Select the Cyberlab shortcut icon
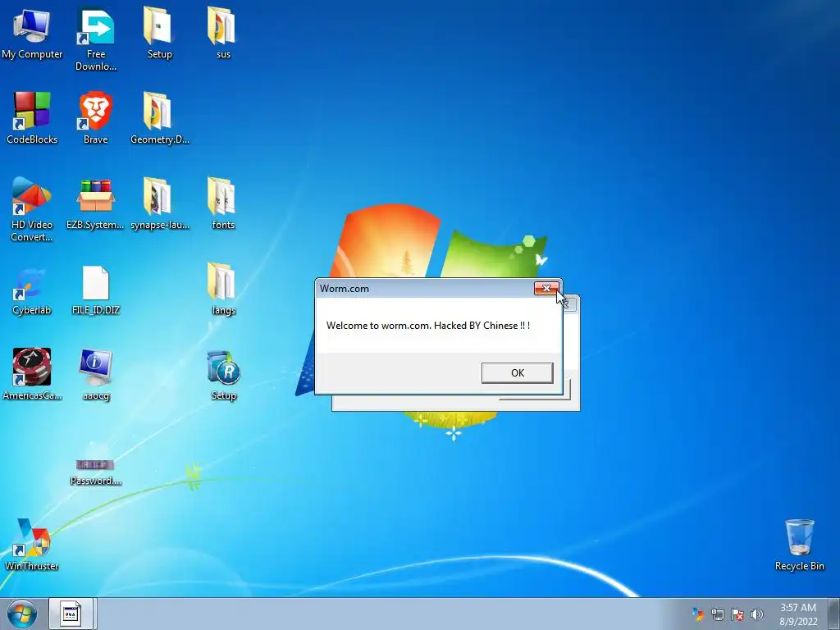The width and height of the screenshot is (840, 630). 32,291
